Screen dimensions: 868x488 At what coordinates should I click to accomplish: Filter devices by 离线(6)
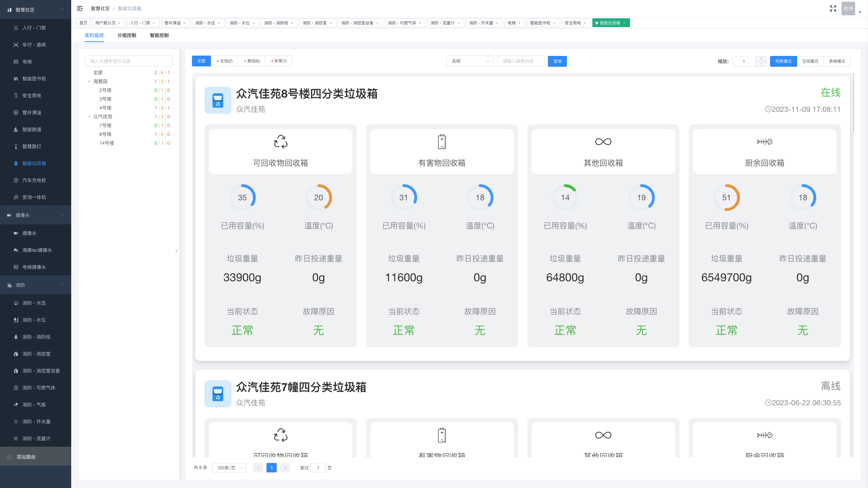(x=252, y=61)
